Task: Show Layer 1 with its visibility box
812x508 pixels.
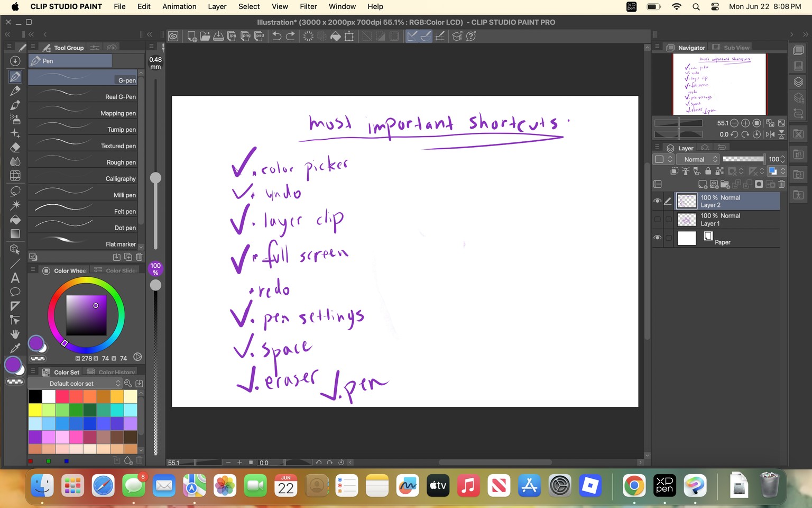Action: (657, 219)
